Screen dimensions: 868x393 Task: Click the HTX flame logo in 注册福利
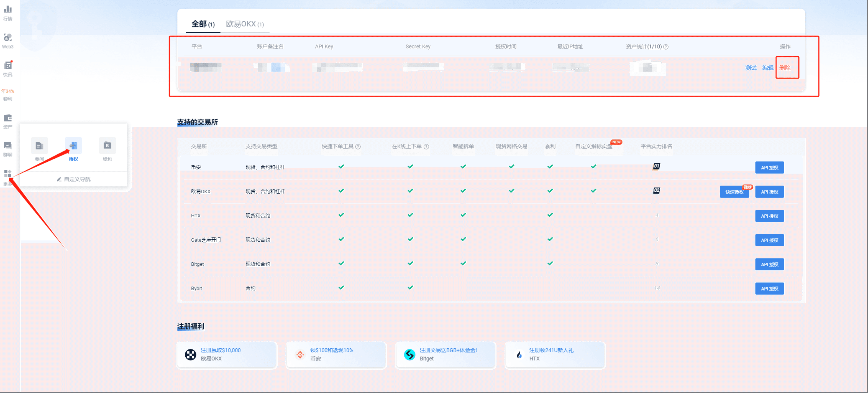tap(519, 354)
